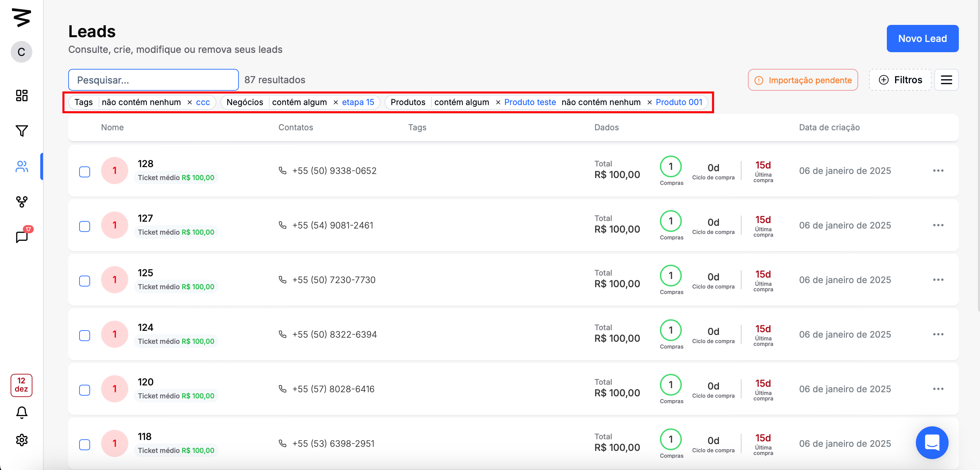Remove the ccc tag filter
The height and width of the screenshot is (470, 980).
pyautogui.click(x=189, y=102)
